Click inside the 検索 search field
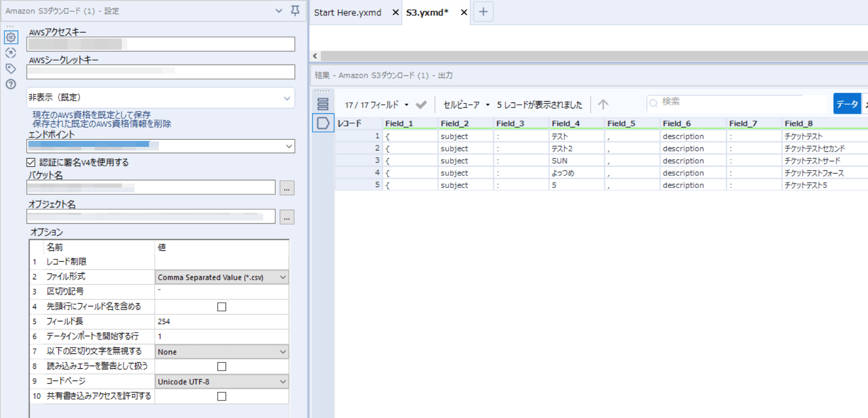868x418 pixels. (x=722, y=102)
